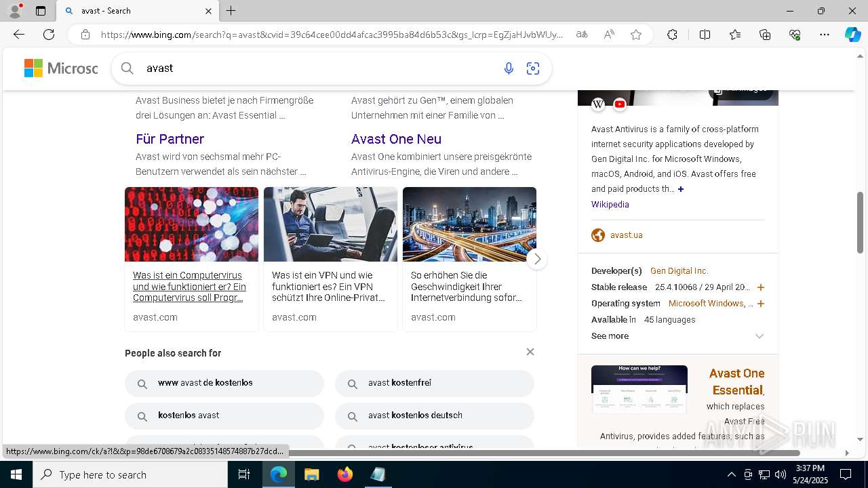Open Copilot sidebar icon
This screenshot has height=488, width=868.
pos(852,35)
